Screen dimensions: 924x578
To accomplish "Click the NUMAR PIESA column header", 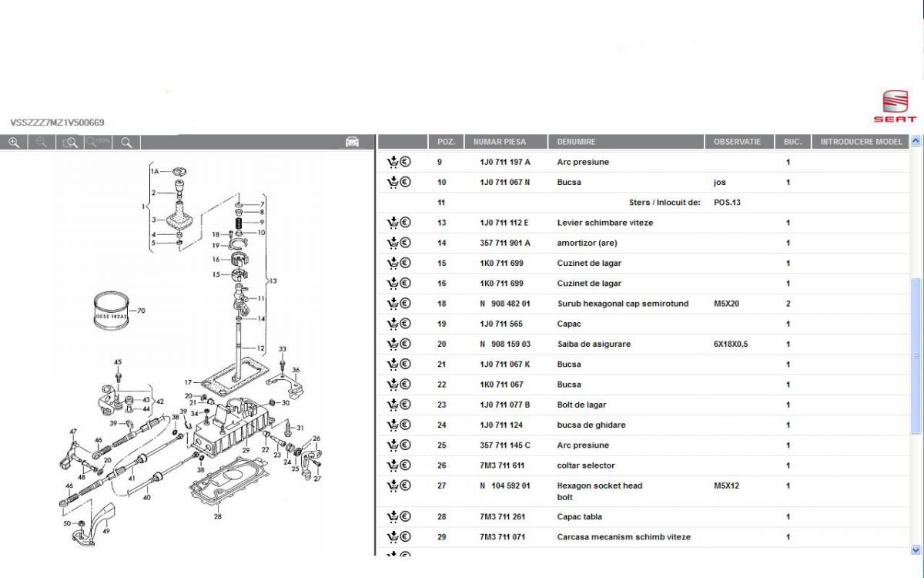I will 499,142.
